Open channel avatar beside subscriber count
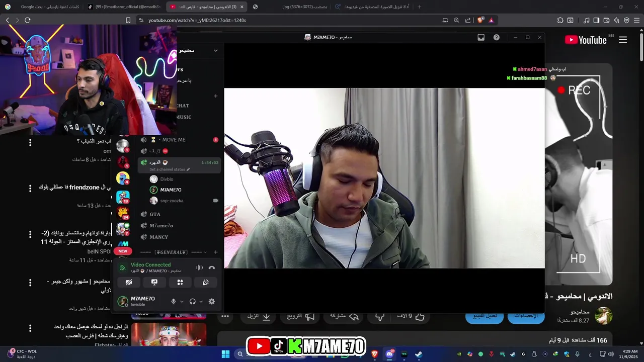Screen dimensions: 644x362 [x=603, y=316]
